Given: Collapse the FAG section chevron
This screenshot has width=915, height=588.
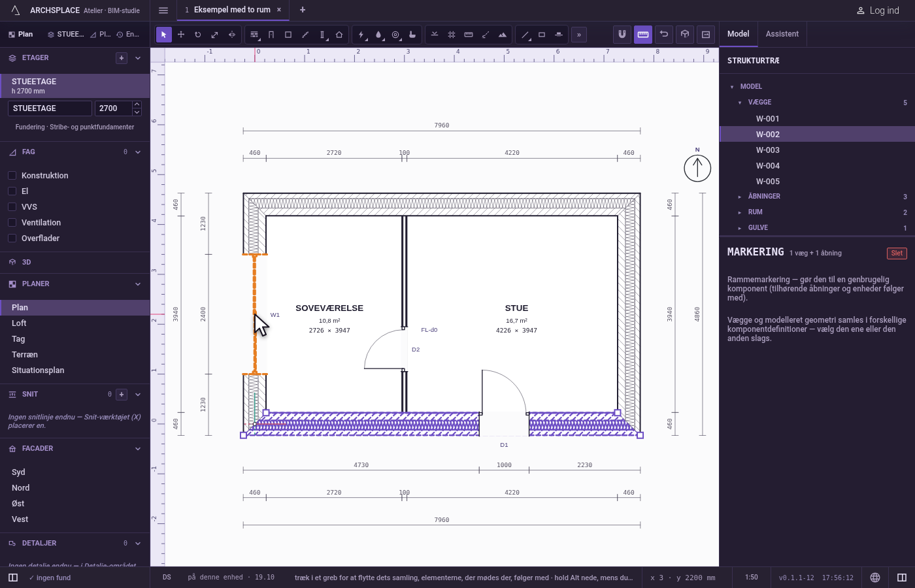Looking at the screenshot, I should pyautogui.click(x=138, y=152).
